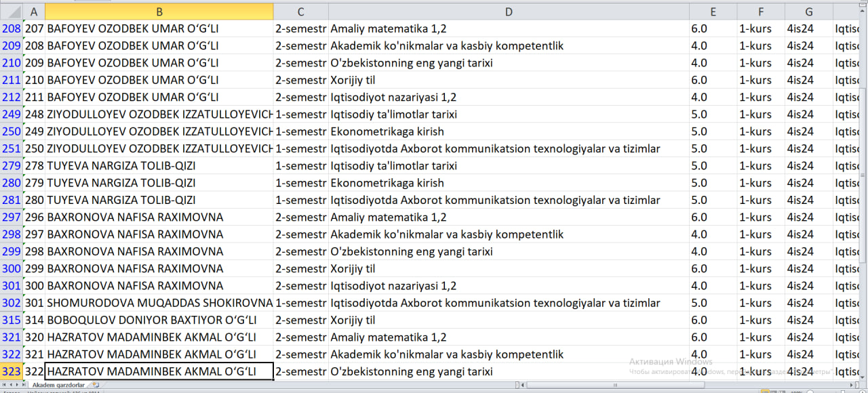This screenshot has height=393, width=868.
Task: Click 'Ekonometrikaga kirish' in row 280
Action: point(509,183)
